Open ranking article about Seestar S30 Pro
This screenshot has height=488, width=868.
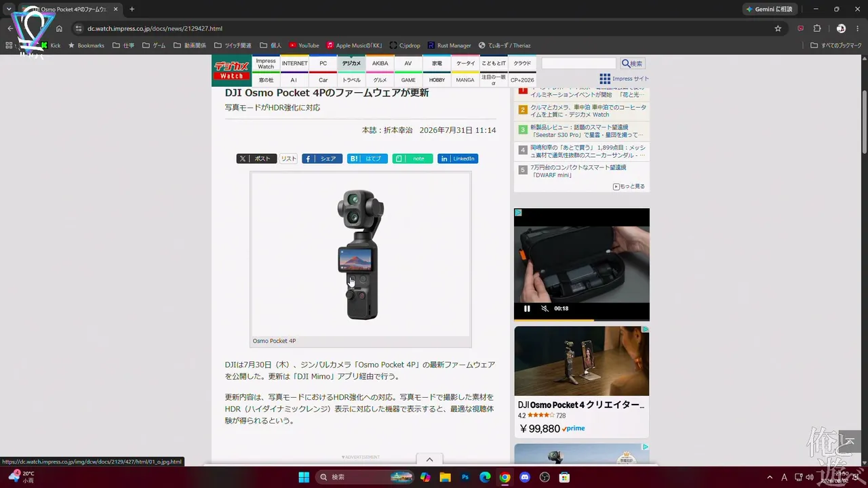pos(587,131)
